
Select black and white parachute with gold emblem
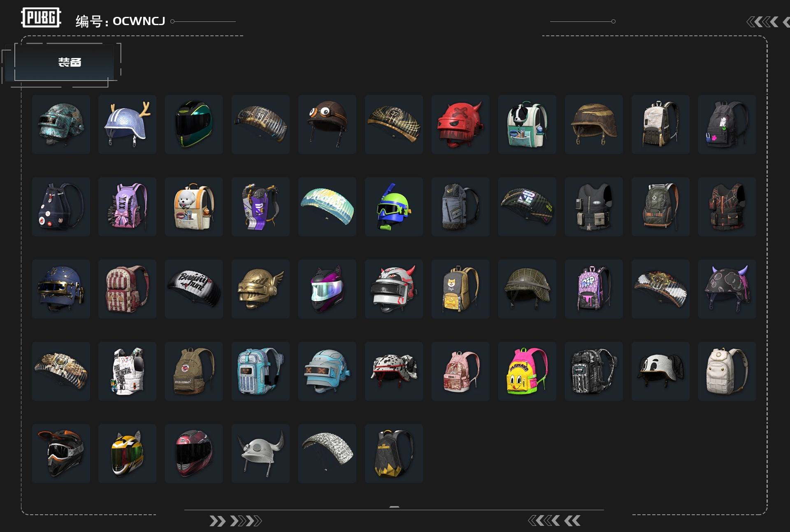pos(661,289)
